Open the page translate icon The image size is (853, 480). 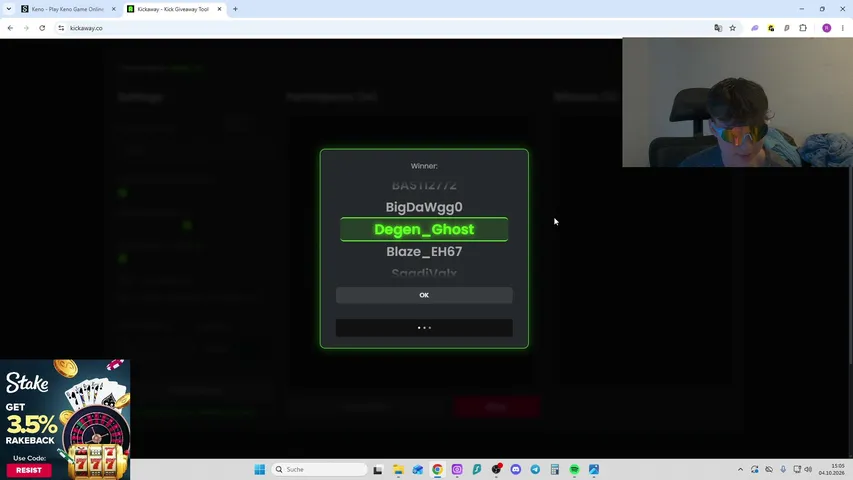click(718, 28)
